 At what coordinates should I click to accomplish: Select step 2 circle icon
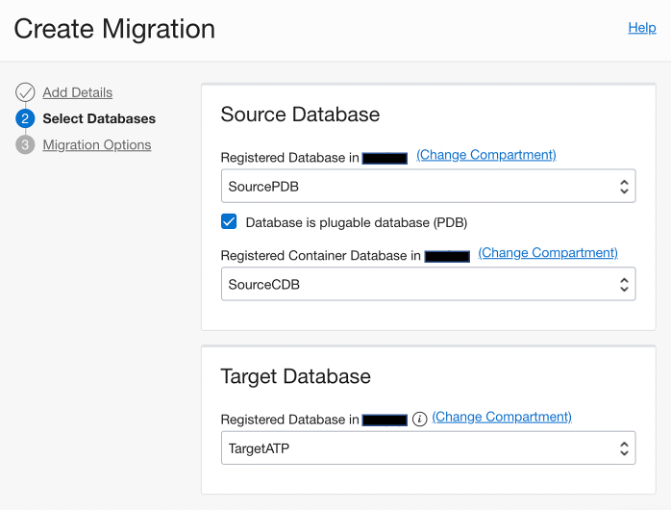(x=25, y=119)
